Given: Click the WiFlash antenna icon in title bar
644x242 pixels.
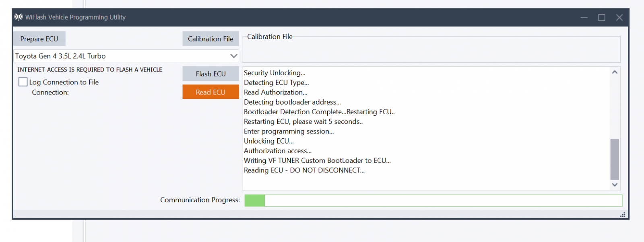Looking at the screenshot, I should (x=19, y=17).
